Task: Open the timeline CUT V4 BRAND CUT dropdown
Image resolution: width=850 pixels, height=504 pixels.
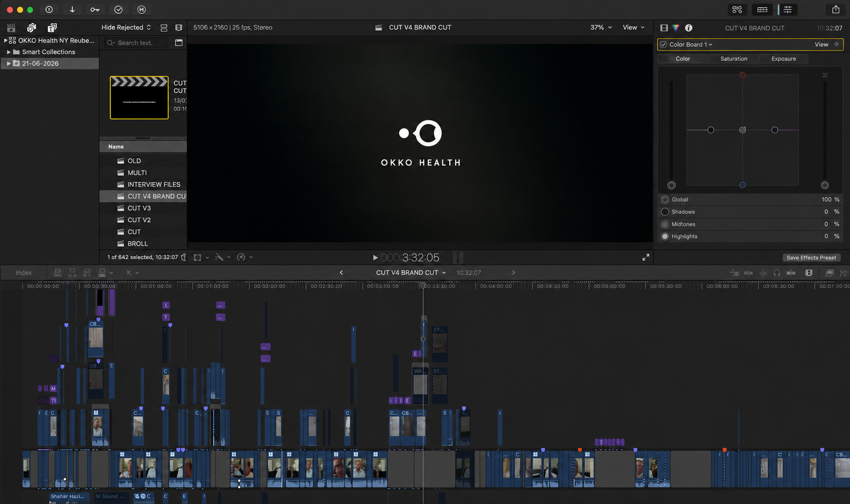Action: (411, 272)
